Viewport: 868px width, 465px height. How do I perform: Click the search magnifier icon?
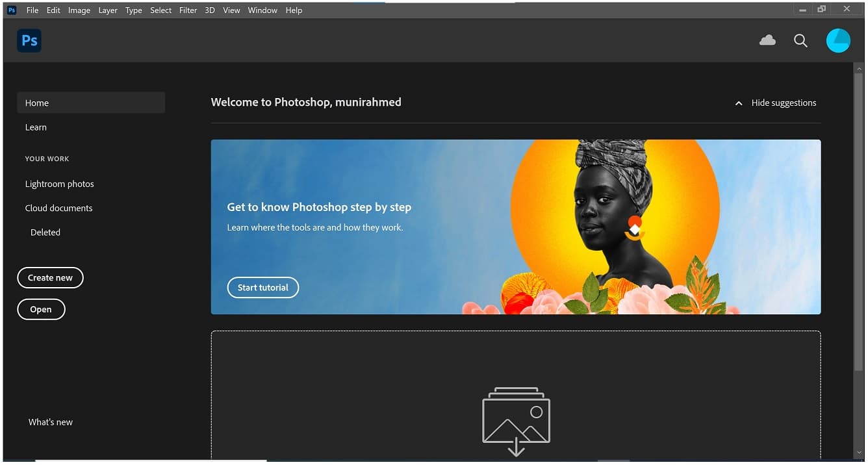click(800, 41)
